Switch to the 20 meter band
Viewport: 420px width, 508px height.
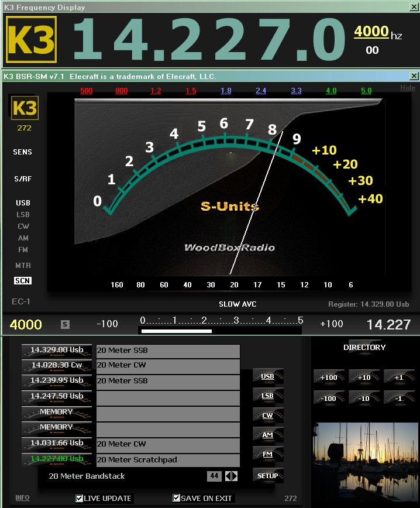(x=234, y=285)
